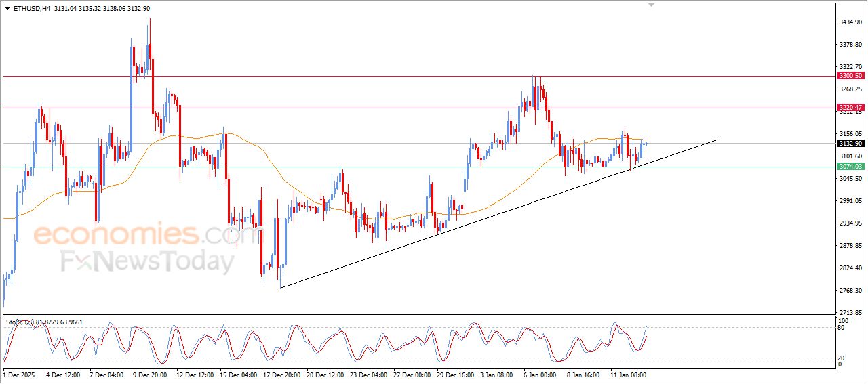This screenshot has width=868, height=384.
Task: Click the 2713.85 price axis value
Action: point(850,312)
